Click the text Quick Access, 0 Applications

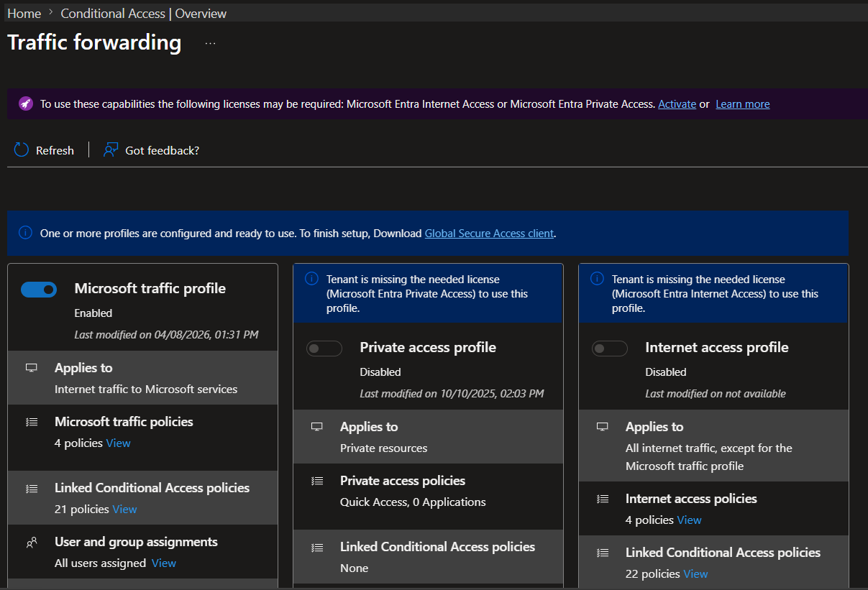[413, 502]
